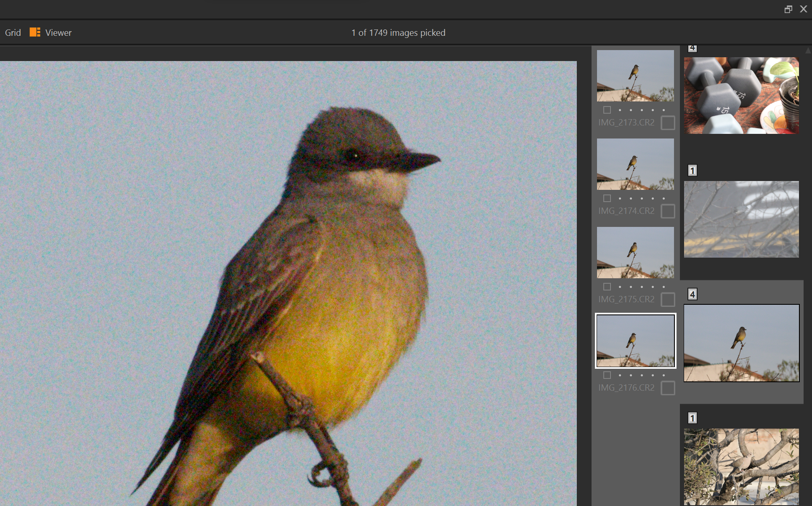Image resolution: width=812 pixels, height=506 pixels.
Task: Expand the single-image stack at the bottom right
Action: tap(693, 418)
